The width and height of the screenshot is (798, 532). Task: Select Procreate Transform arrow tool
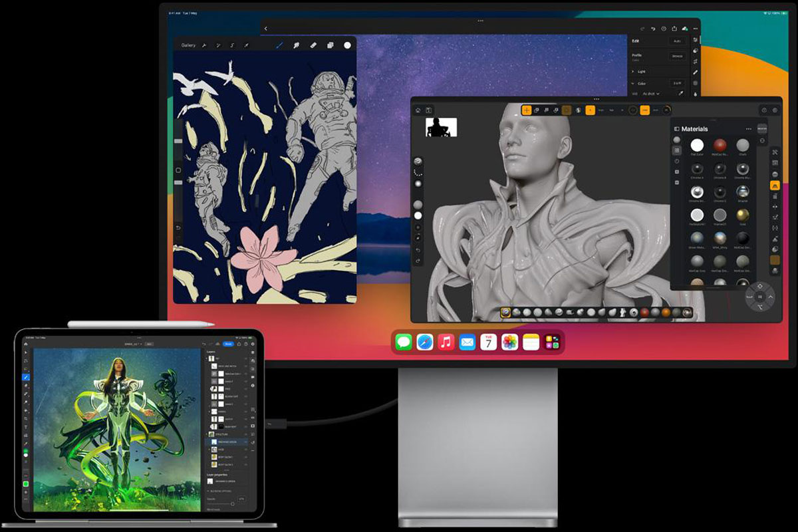click(246, 45)
